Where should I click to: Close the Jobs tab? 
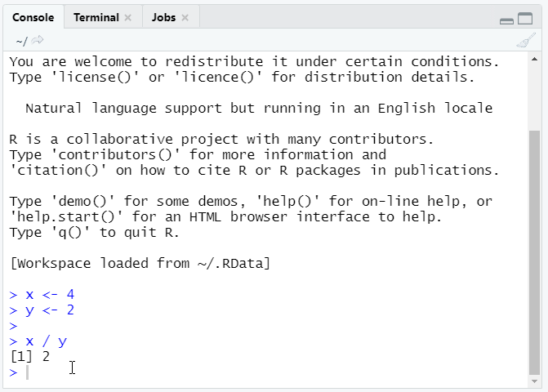click(x=185, y=18)
